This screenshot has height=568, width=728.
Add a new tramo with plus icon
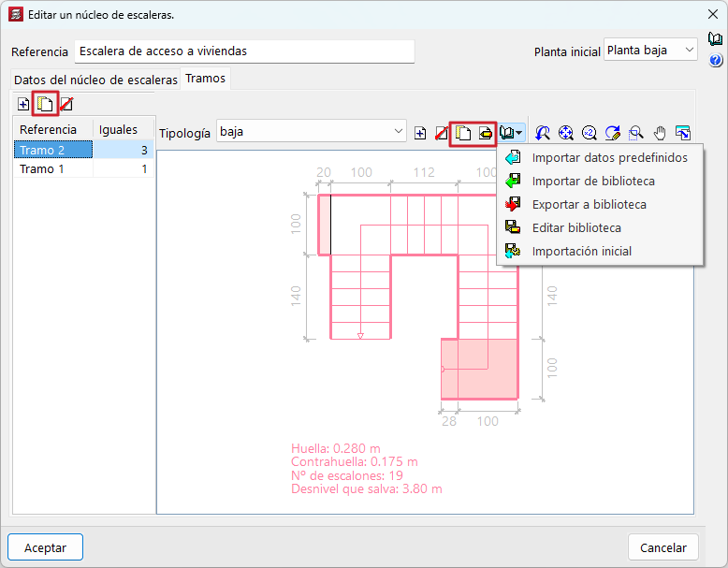point(23,104)
